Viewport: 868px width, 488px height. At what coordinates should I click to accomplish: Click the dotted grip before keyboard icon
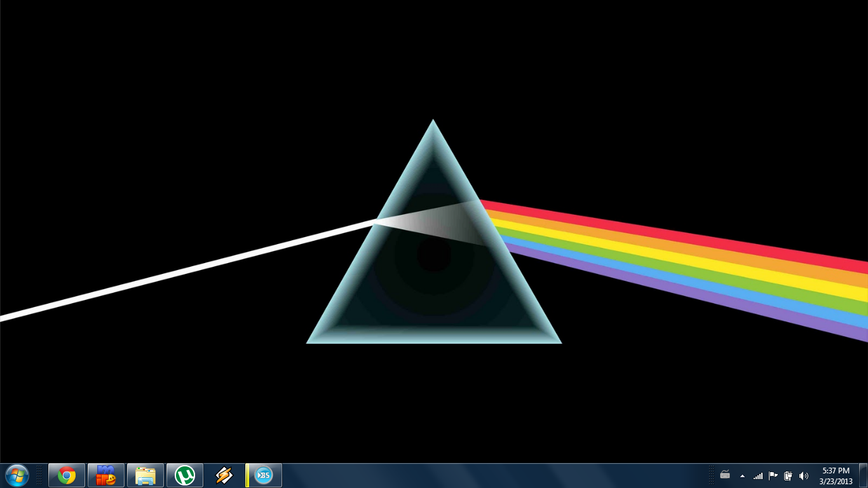[x=711, y=475]
